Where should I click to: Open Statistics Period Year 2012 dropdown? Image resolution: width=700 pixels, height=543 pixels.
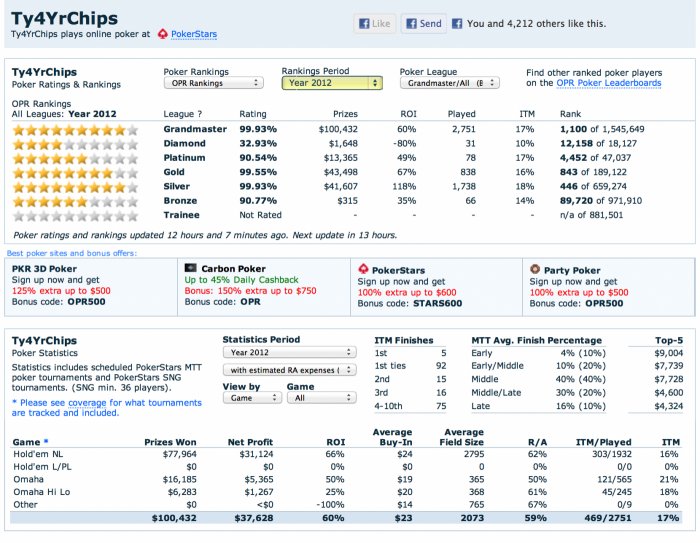click(289, 352)
